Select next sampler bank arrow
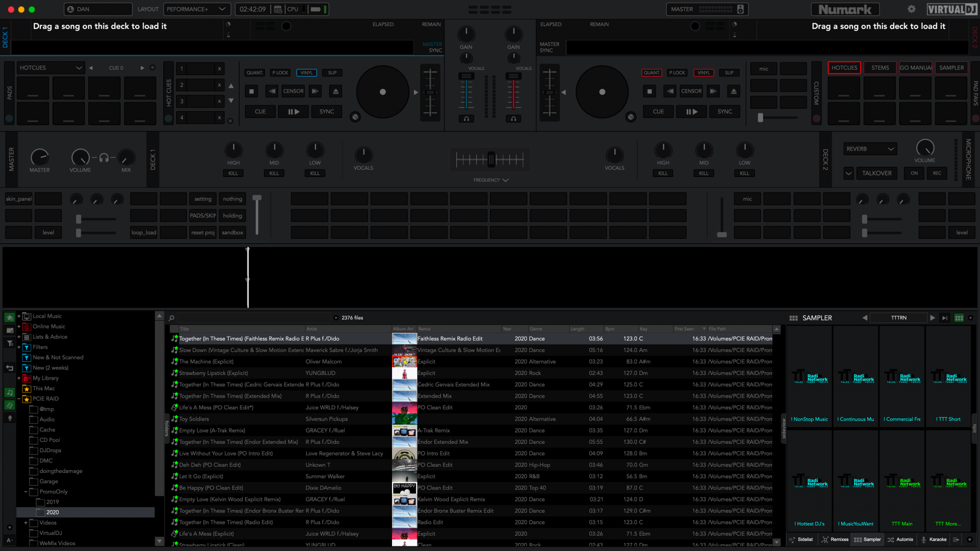 (x=933, y=318)
